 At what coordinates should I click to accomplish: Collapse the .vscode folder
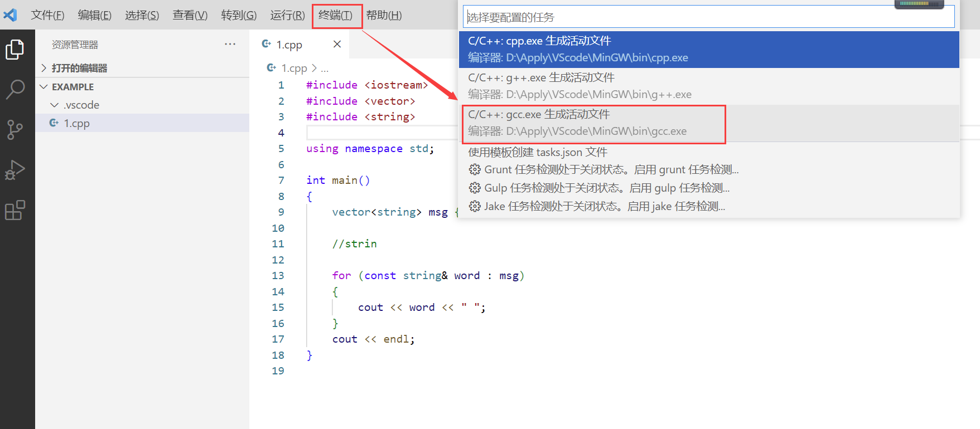pyautogui.click(x=54, y=105)
